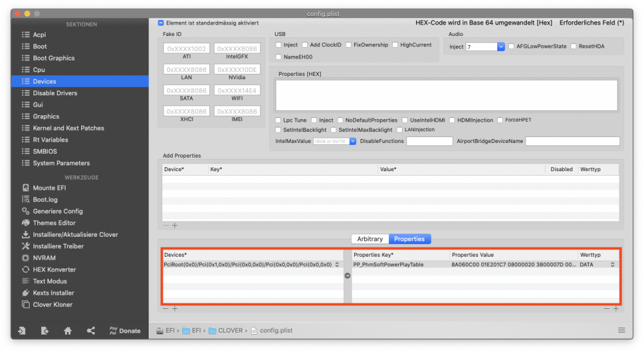Click the DisableFunctions input field

tap(429, 141)
